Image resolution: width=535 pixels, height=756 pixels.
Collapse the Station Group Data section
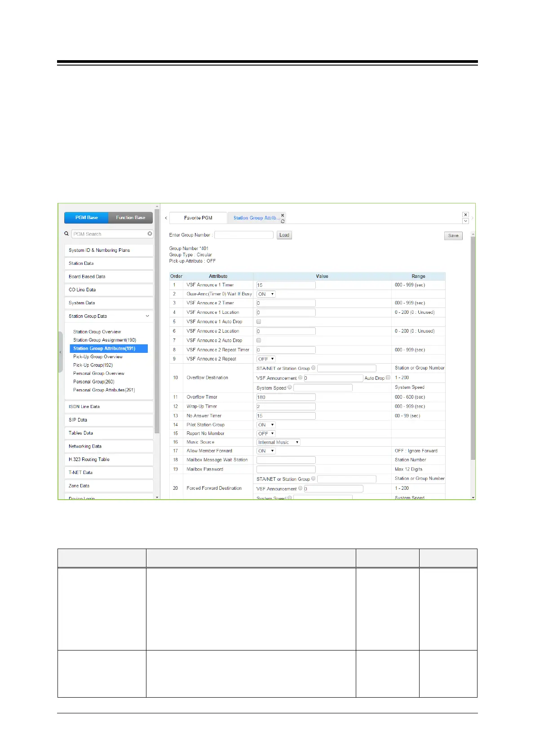pyautogui.click(x=147, y=316)
